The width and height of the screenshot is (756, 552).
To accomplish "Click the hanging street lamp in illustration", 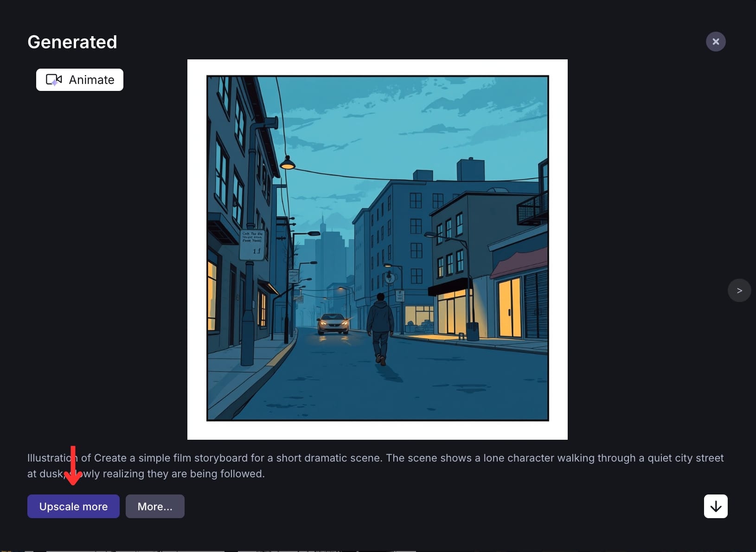I will point(288,163).
